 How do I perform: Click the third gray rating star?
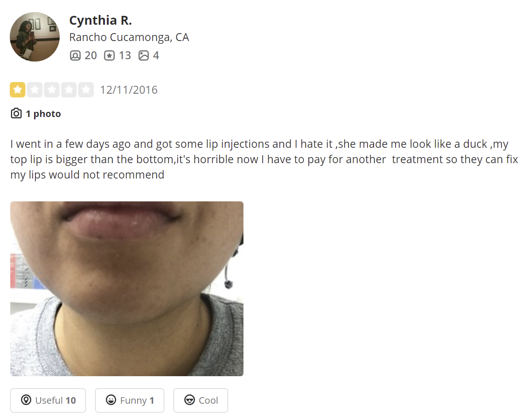pos(52,90)
